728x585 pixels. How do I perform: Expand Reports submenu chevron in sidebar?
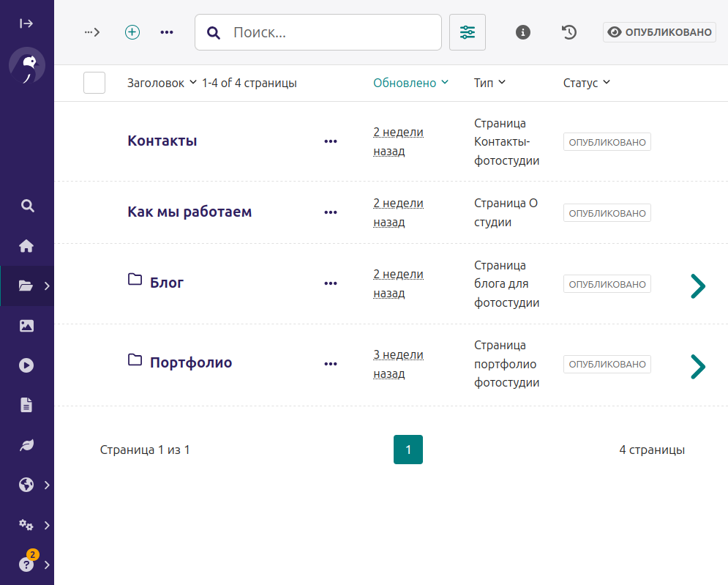pyautogui.click(x=47, y=485)
